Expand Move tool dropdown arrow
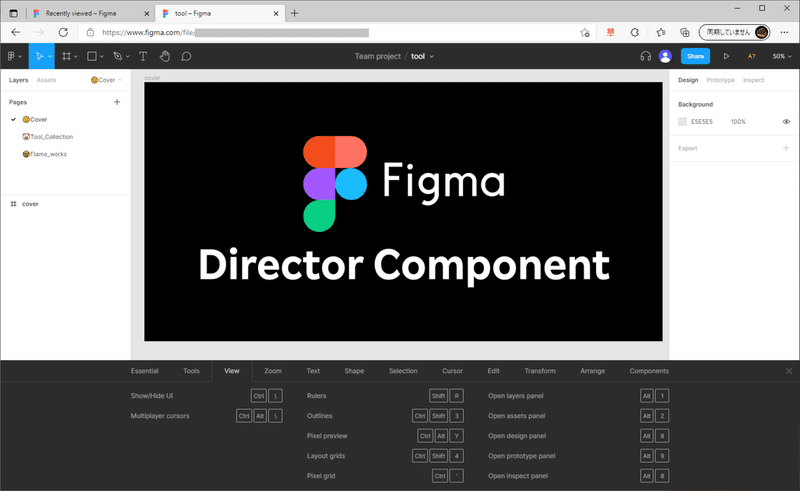Image resolution: width=800 pixels, height=491 pixels. click(x=49, y=57)
